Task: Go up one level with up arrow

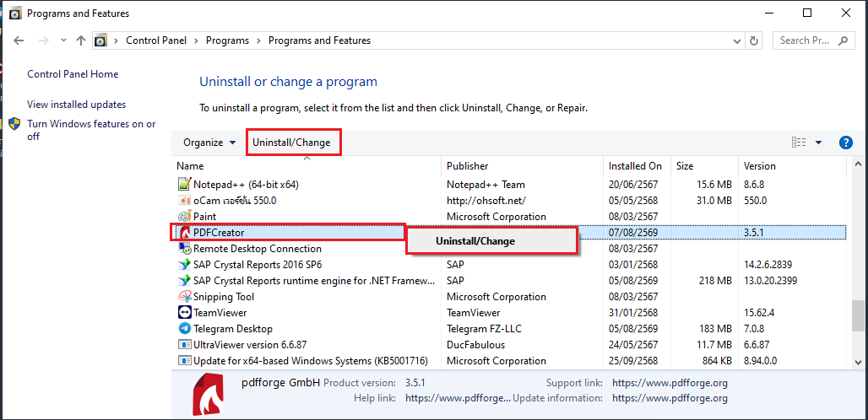Action: click(81, 40)
